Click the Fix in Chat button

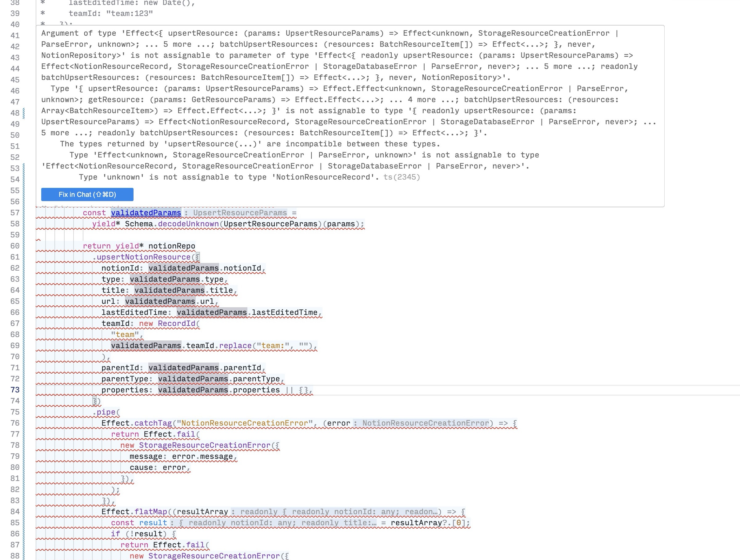87,195
